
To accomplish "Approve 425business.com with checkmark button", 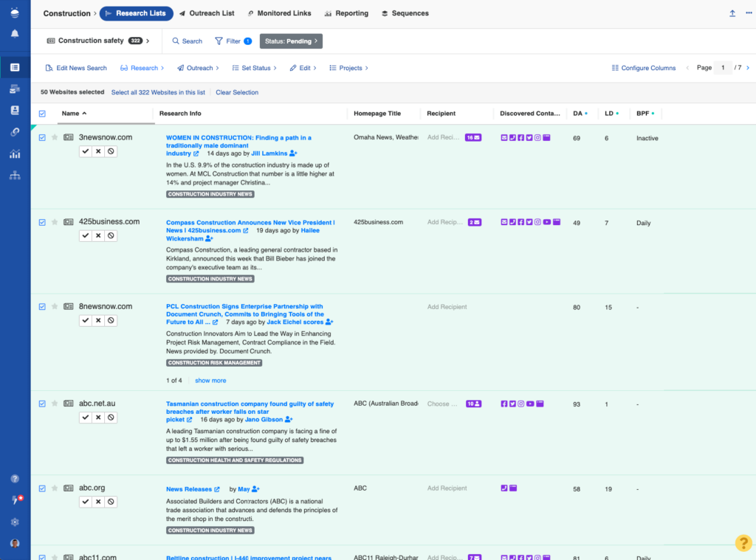I will coord(86,235).
